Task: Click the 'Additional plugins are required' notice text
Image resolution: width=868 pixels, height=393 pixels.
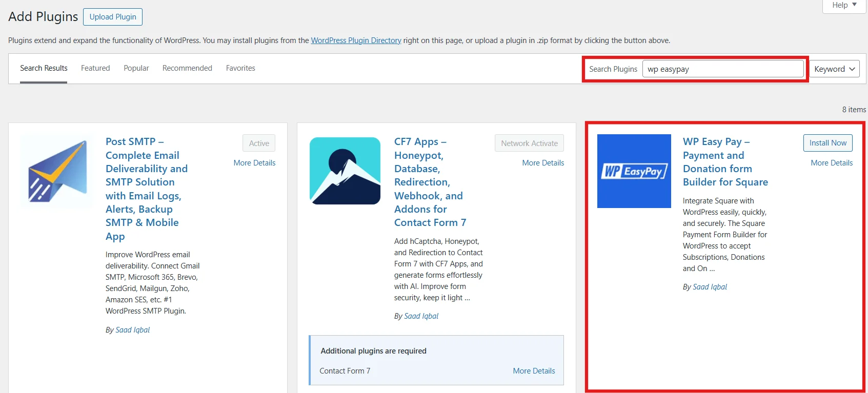Action: click(373, 351)
